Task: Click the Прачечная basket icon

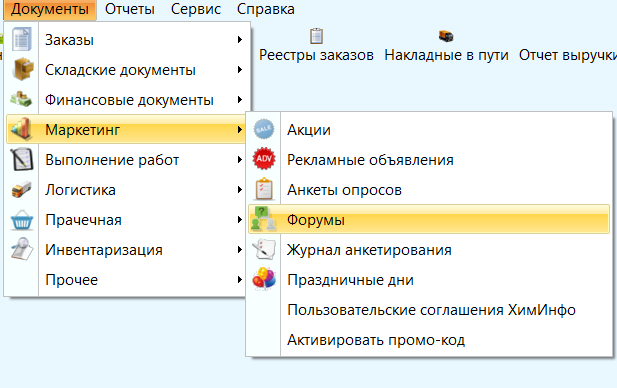Action: click(22, 220)
